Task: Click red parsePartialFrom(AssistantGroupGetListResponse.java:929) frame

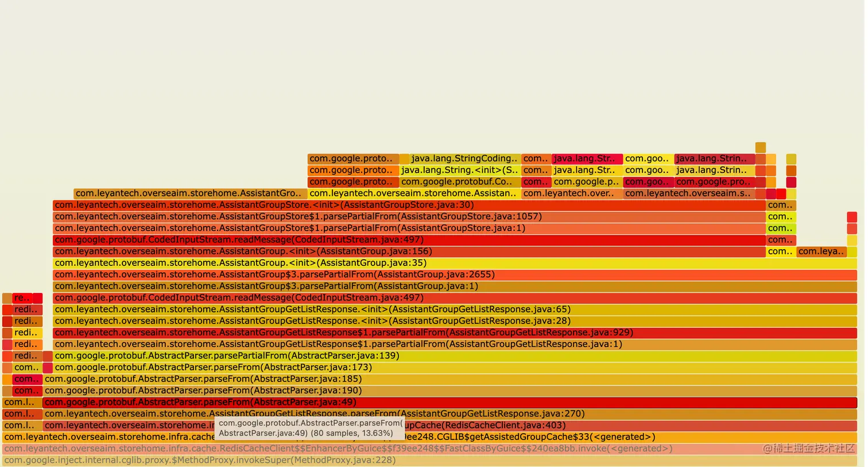Action: click(x=455, y=333)
